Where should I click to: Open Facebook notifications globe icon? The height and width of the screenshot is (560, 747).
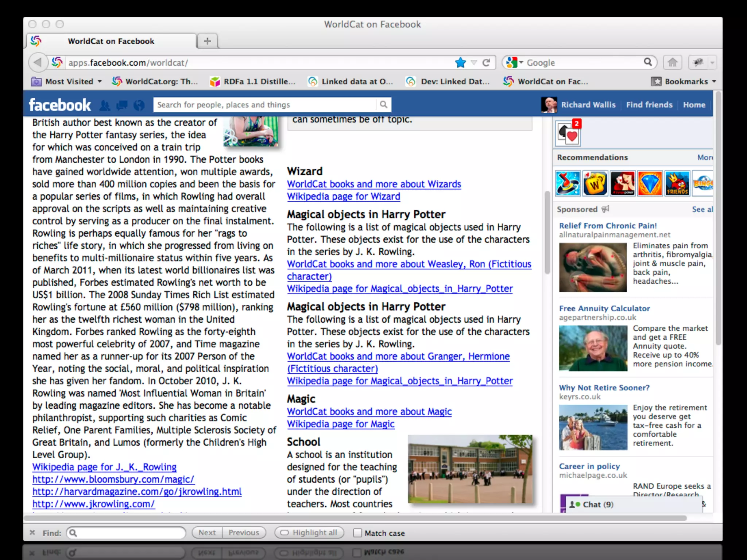[139, 105]
